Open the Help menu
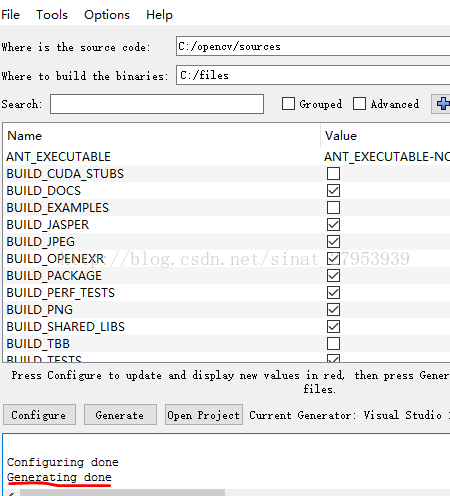 point(159,15)
